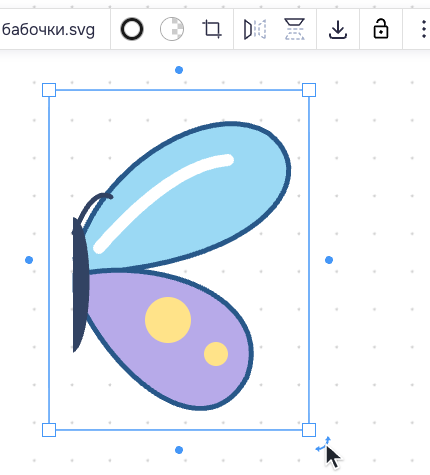The width and height of the screenshot is (430, 475).
Task: Grab the top-left corner selection handle
Action: click(49, 90)
